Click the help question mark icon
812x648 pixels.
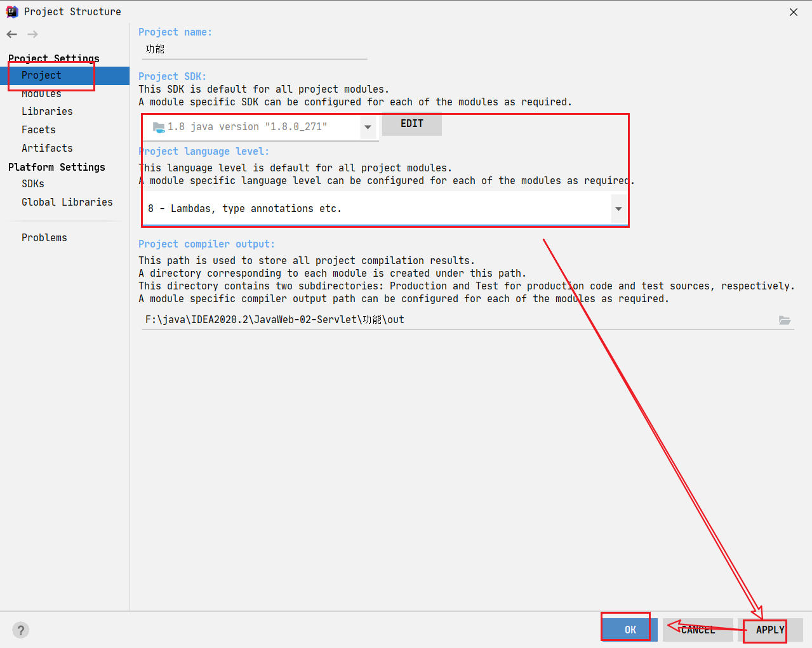coord(21,630)
